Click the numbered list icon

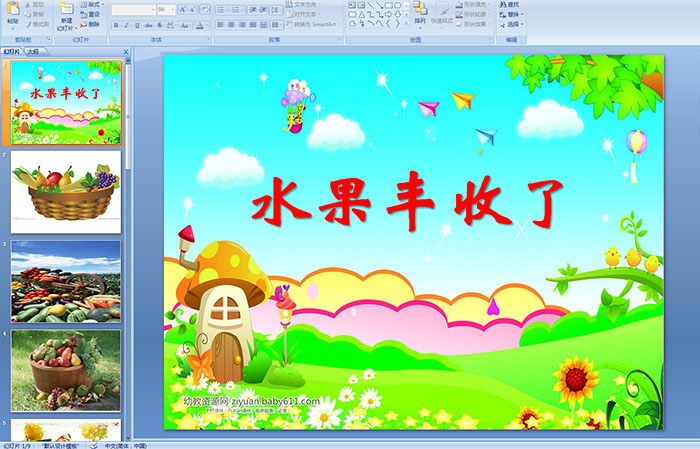235,10
